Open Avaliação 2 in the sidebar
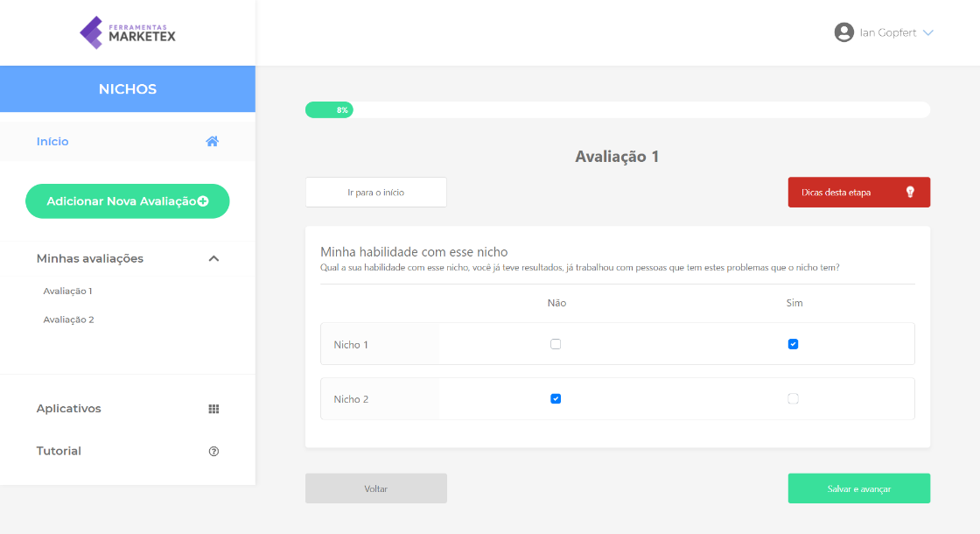Screen dimensions: 980x534 [x=69, y=320]
